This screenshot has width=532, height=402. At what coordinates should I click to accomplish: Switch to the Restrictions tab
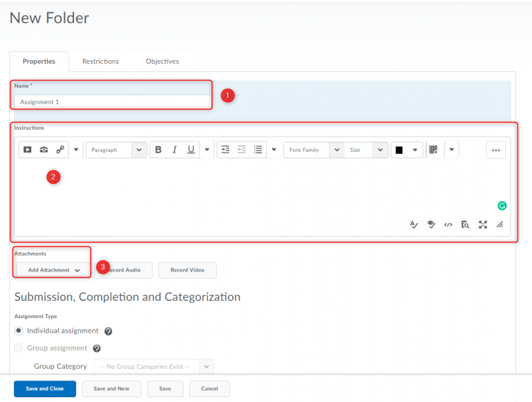point(100,62)
